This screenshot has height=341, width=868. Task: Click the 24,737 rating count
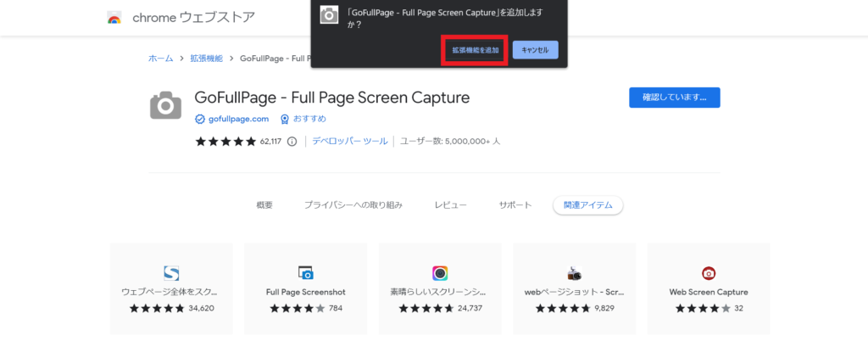coord(470,308)
